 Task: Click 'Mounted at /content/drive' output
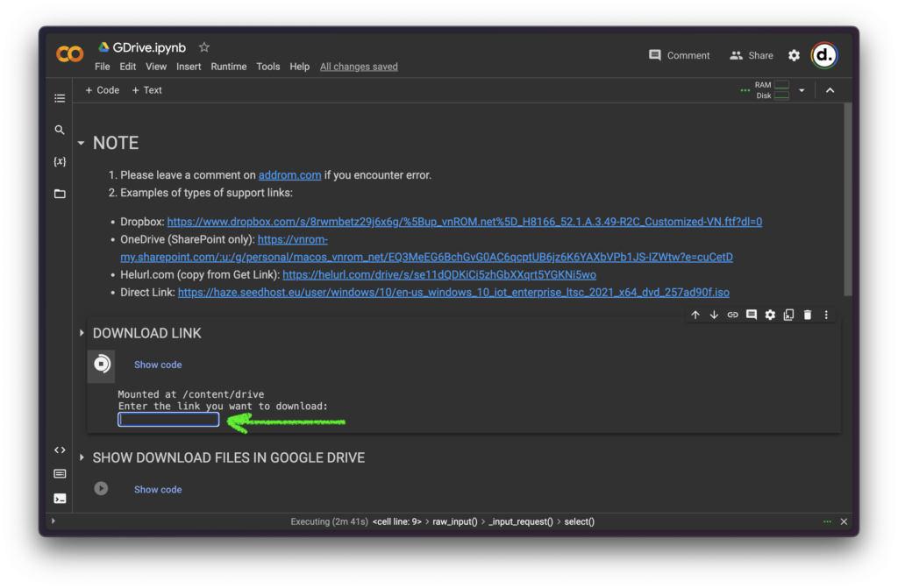pos(190,394)
